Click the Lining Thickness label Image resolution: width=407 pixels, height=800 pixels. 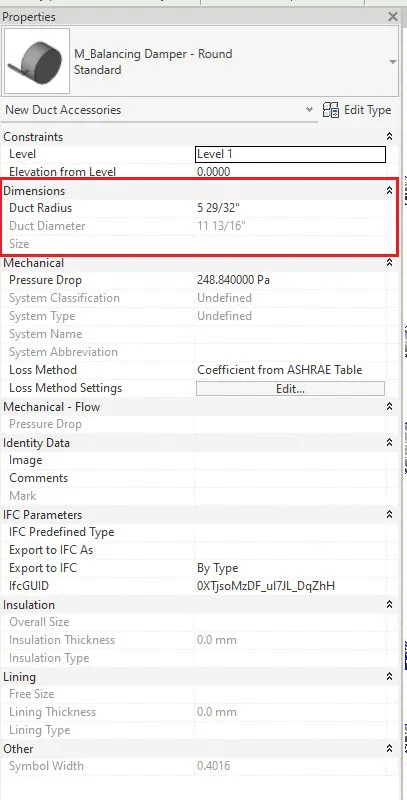pyautogui.click(x=53, y=712)
